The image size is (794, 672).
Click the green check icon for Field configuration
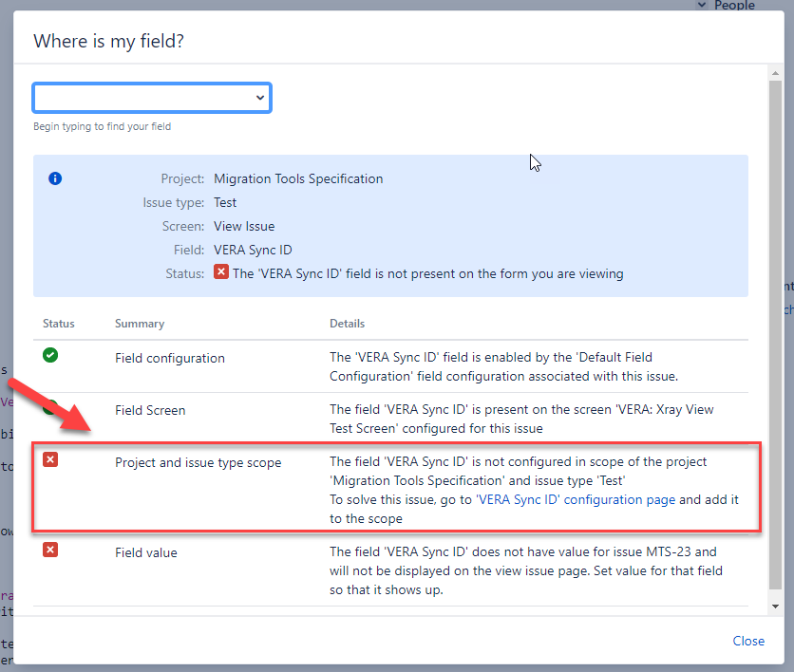coord(50,356)
